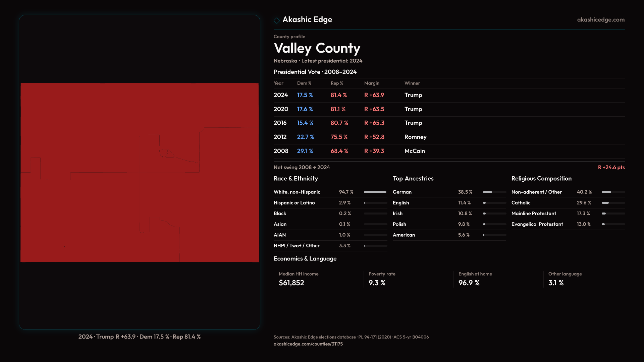Open the akashicedge.com/counties/31175 footer link
The image size is (644, 362).
tap(308, 344)
